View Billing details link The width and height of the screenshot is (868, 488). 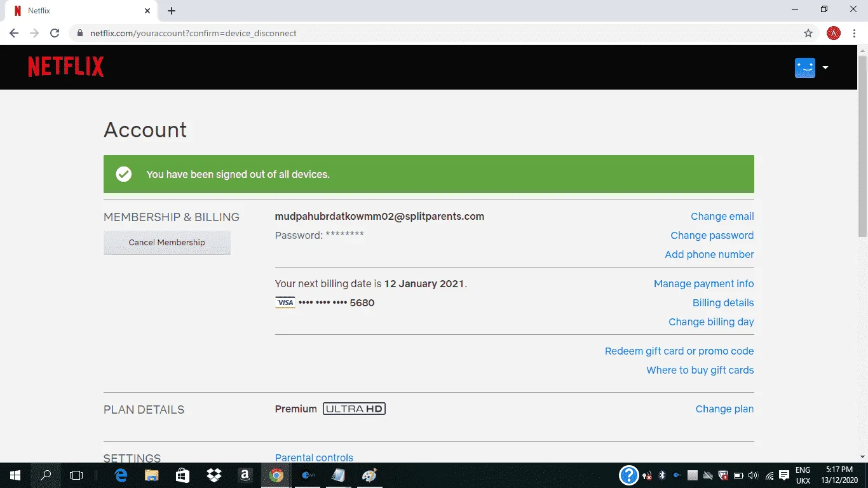pos(723,303)
